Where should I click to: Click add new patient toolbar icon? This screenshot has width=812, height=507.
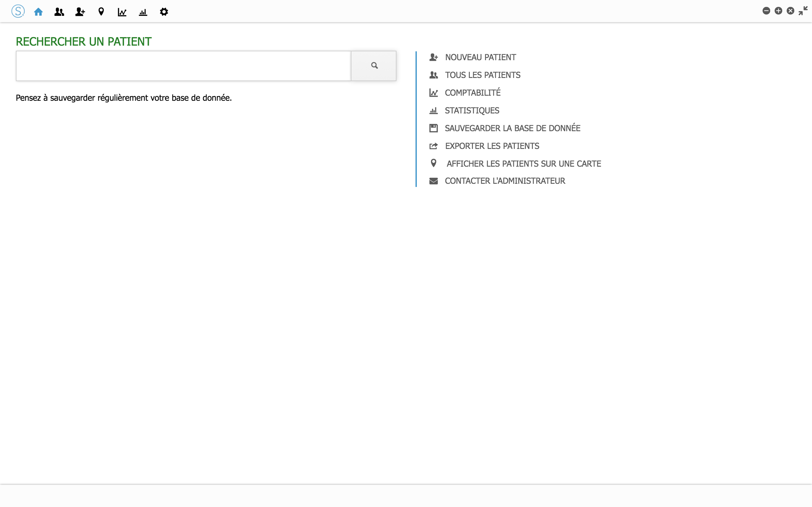pos(80,12)
